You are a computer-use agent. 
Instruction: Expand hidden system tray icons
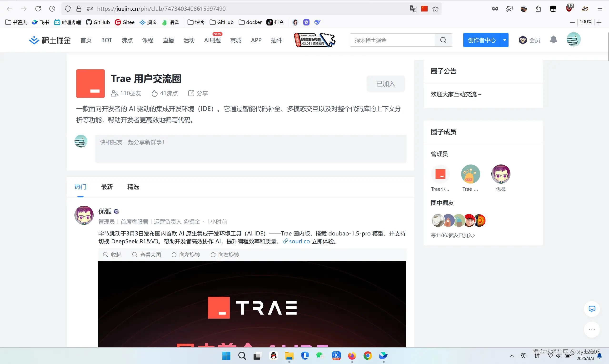[512, 356]
